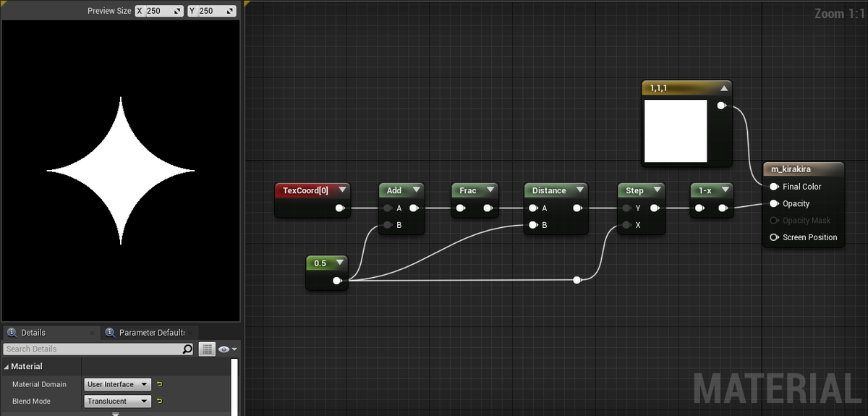Select the reroute node on the wire
The height and width of the screenshot is (416, 868).
576,280
